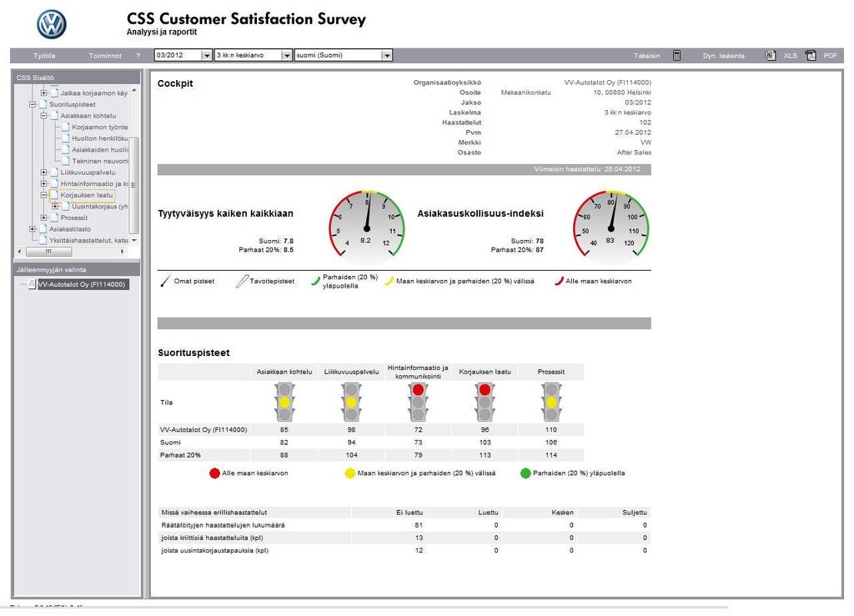
Task: Export report via XLS label
Action: (791, 56)
